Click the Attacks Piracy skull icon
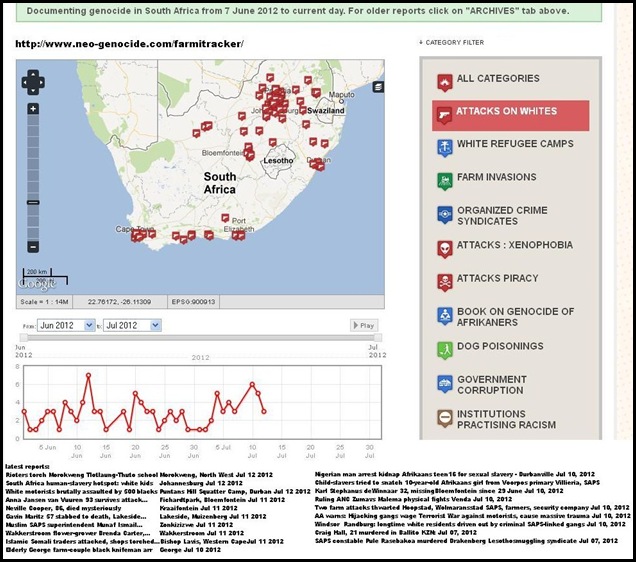The height and width of the screenshot is (562, 636). [x=445, y=282]
